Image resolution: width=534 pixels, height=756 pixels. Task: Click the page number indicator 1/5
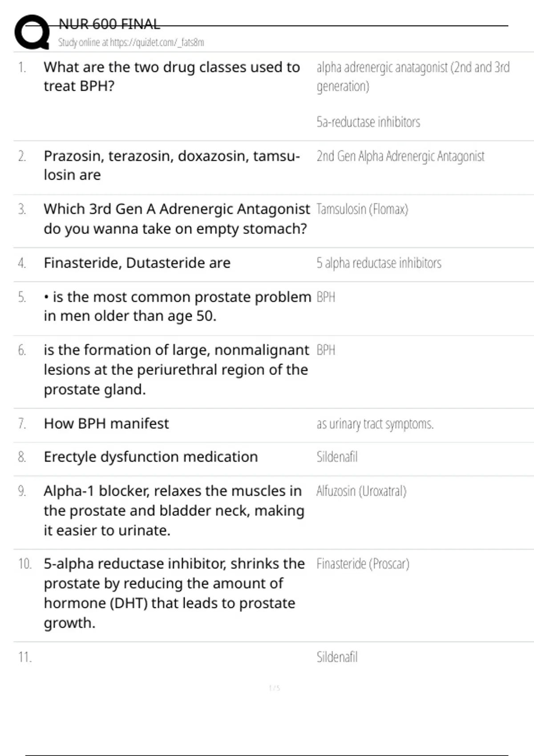pos(274,688)
